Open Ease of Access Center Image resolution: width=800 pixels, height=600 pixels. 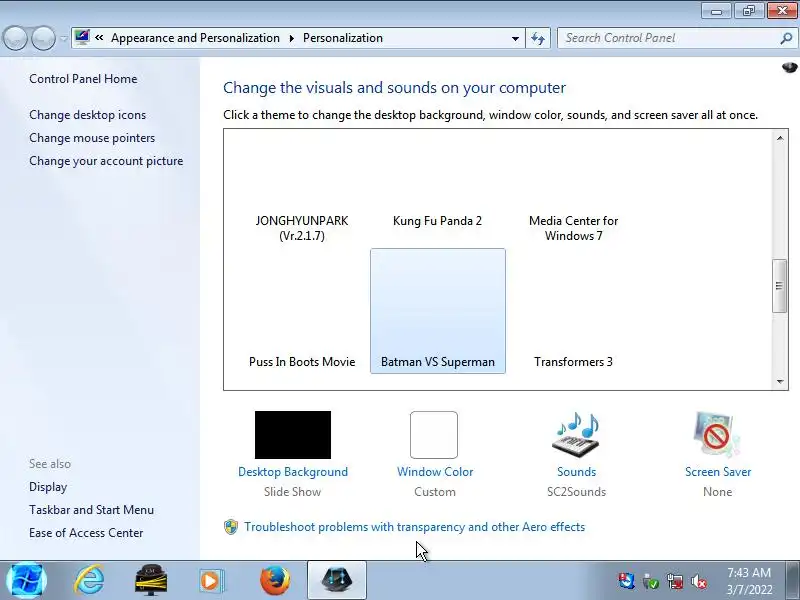point(86,533)
